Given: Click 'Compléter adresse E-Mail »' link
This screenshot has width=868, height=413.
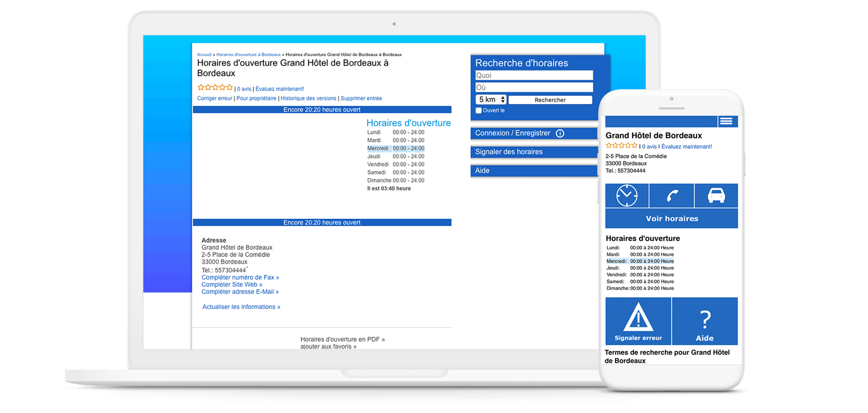Looking at the screenshot, I should point(240,292).
